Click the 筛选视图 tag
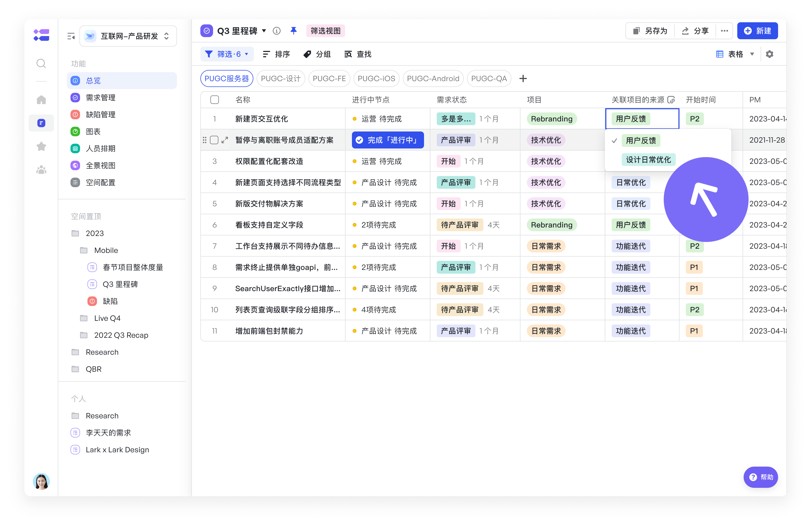This screenshot has width=812, height=526. (325, 31)
